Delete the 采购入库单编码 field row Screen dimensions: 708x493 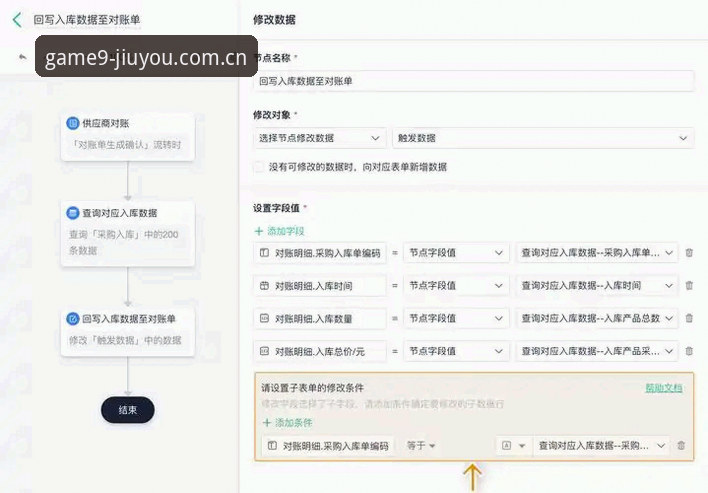pos(689,253)
